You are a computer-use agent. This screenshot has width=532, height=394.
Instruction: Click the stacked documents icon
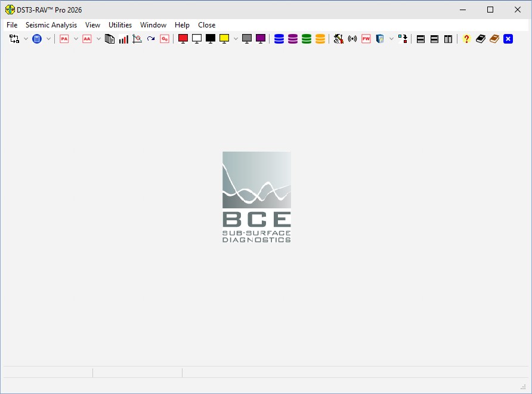click(x=109, y=39)
